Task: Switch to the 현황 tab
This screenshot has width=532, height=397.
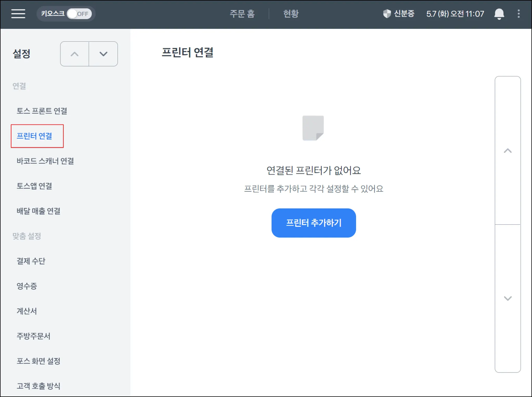Action: click(x=291, y=14)
